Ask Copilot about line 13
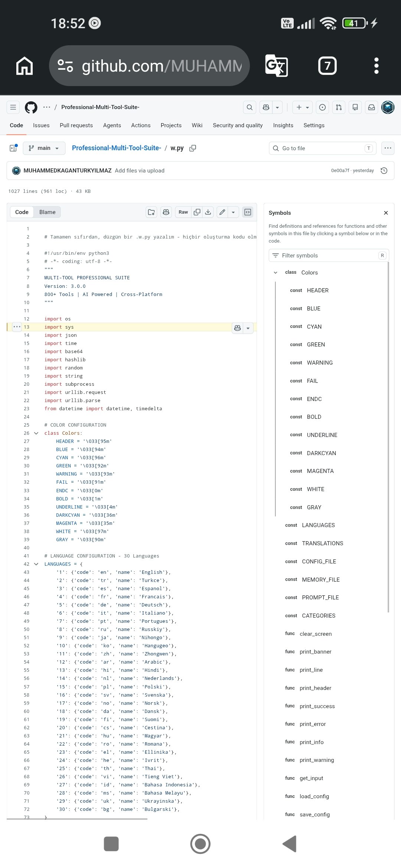 click(x=237, y=328)
